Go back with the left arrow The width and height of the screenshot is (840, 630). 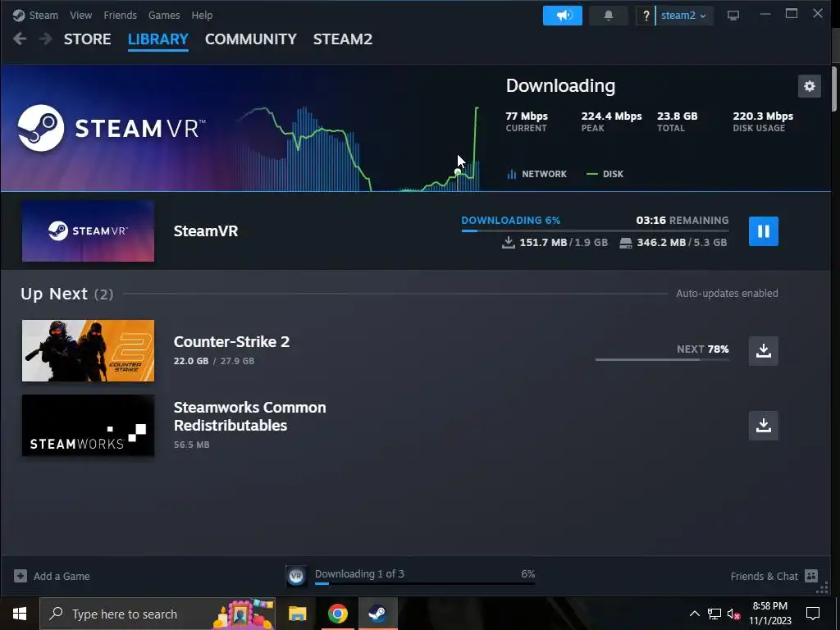tap(20, 39)
